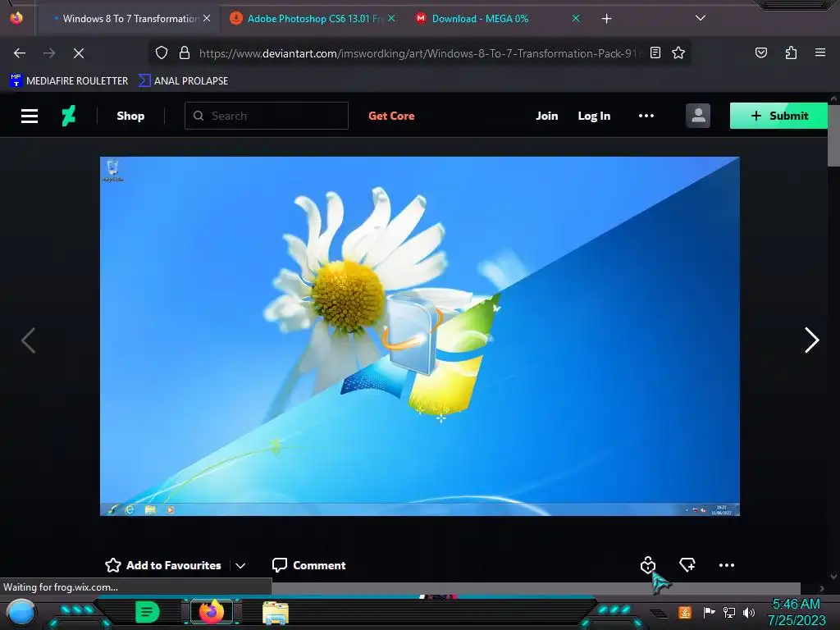The image size is (840, 630).
Task: Show the next deviation with right chevron
Action: pyautogui.click(x=811, y=340)
